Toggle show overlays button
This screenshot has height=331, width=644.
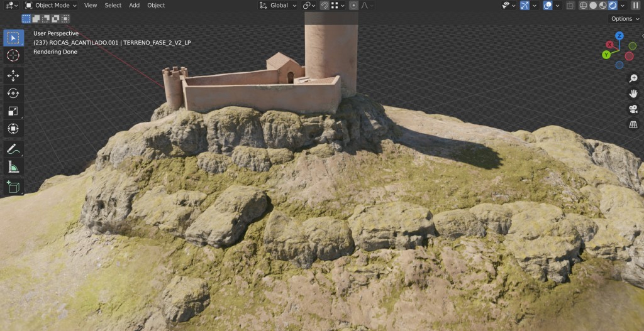547,5
